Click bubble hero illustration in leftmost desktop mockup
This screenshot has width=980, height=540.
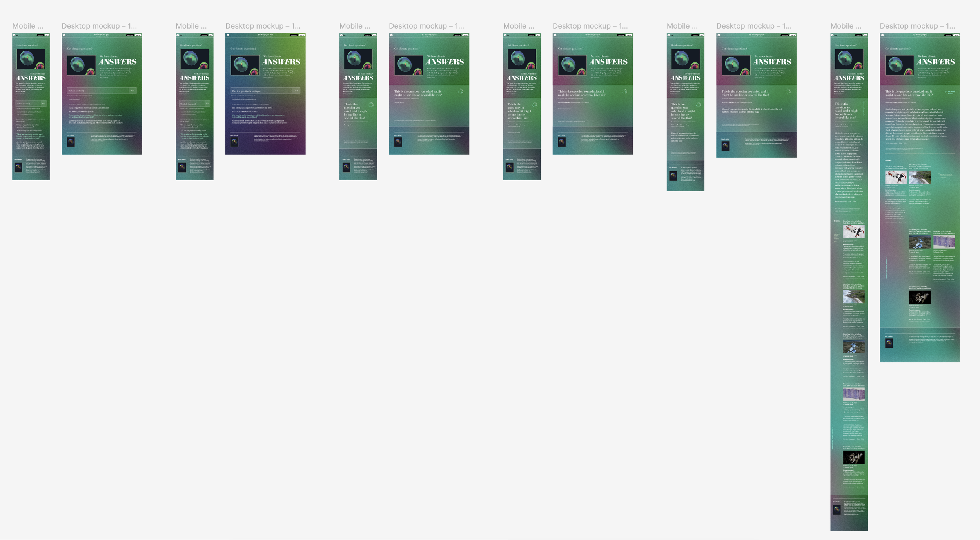coord(81,65)
